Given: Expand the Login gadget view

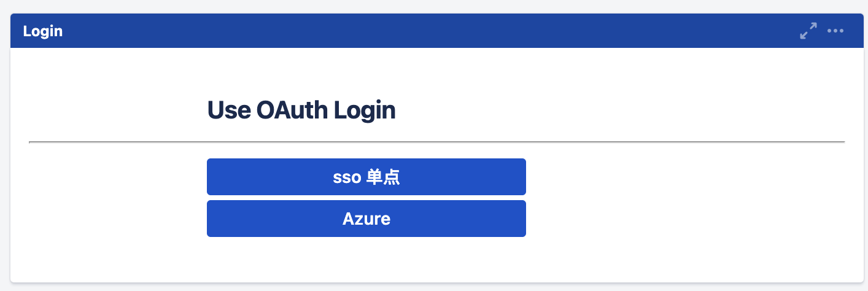Looking at the screenshot, I should pos(808,31).
